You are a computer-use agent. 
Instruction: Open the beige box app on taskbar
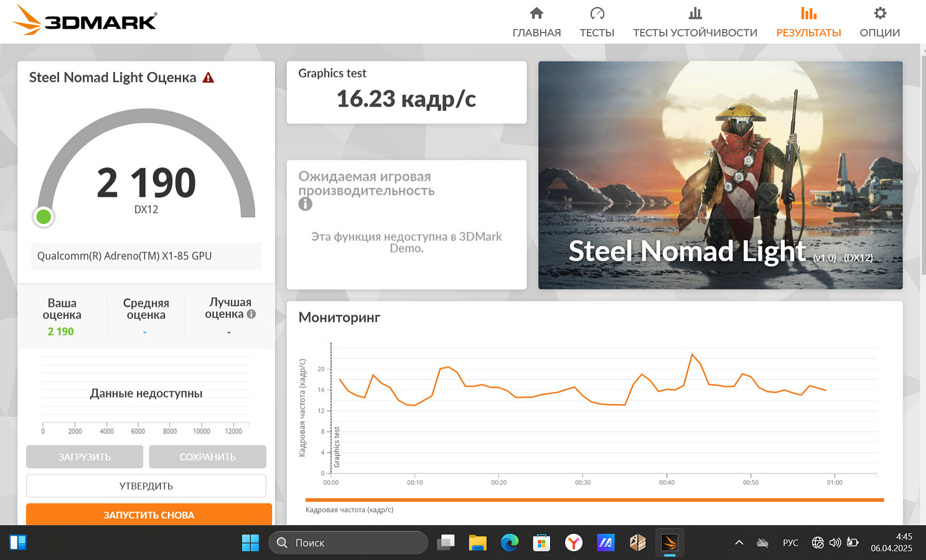(x=638, y=543)
